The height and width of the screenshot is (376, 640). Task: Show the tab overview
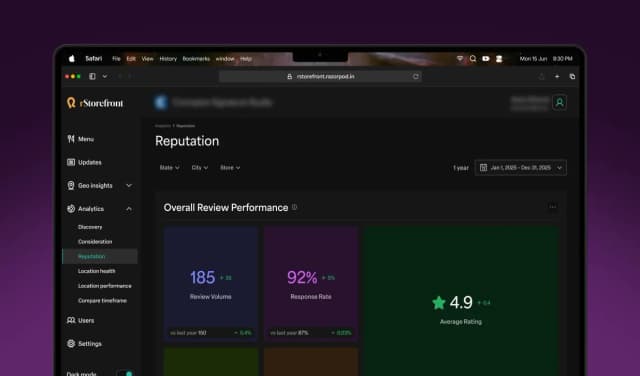[572, 76]
